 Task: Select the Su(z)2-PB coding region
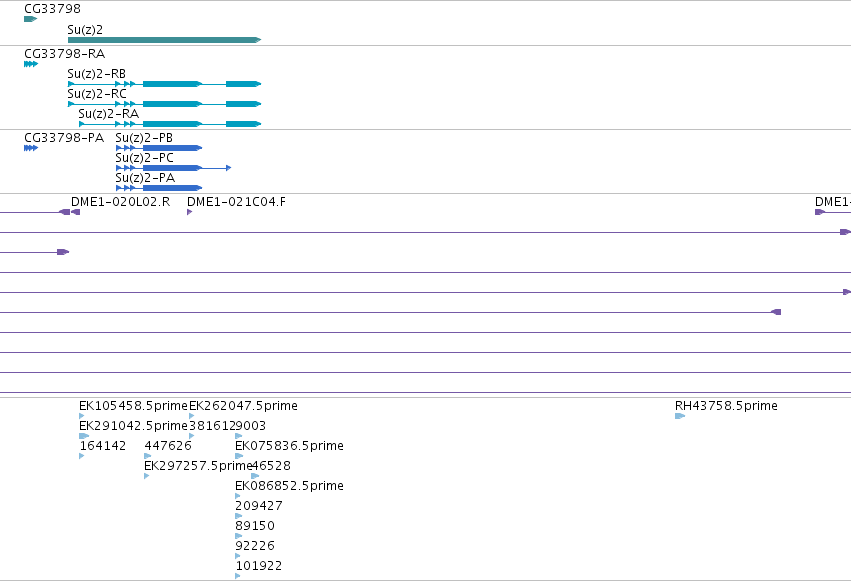point(159,148)
